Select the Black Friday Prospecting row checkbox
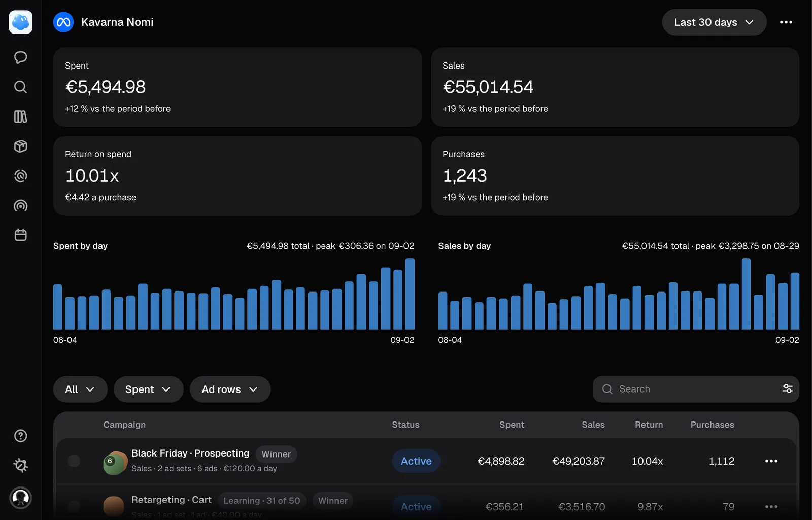Image resolution: width=812 pixels, height=520 pixels. tap(74, 461)
